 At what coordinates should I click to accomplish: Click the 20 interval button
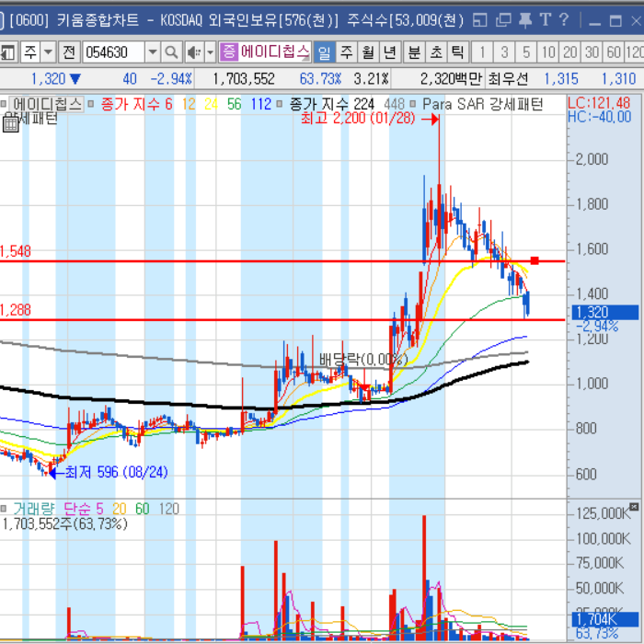coord(570,52)
